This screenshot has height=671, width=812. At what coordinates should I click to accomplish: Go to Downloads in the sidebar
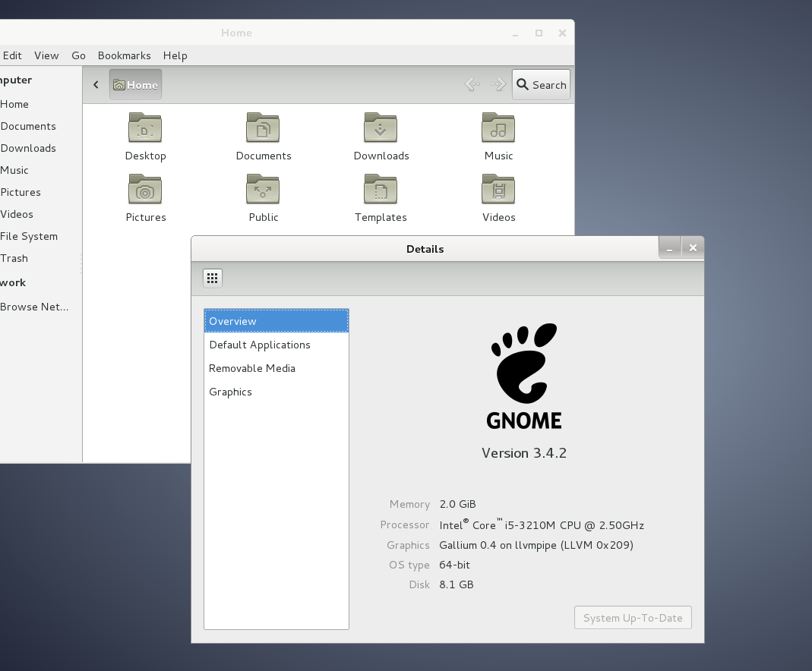[x=40, y=148]
